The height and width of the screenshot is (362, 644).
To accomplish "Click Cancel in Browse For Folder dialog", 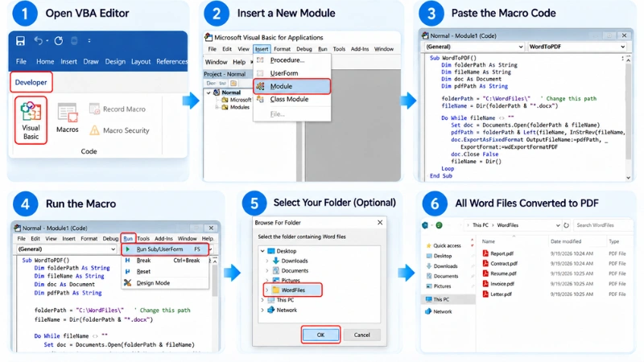I will (361, 335).
